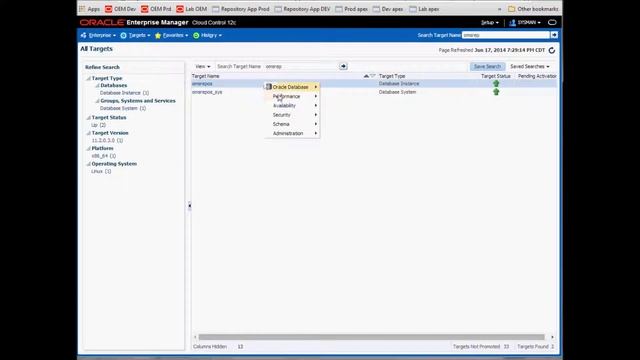Open the first target link in table
Viewport: 640px width, 360px height.
pyautogui.click(x=202, y=84)
